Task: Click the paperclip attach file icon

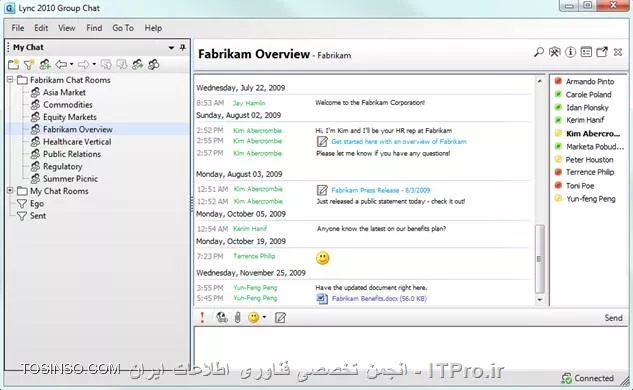Action: point(238,317)
